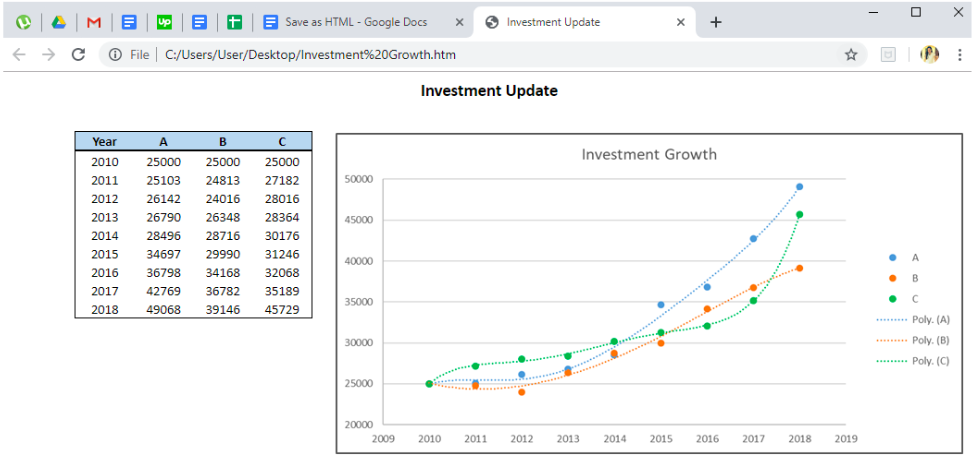Open the Upwork pinned tab

tap(164, 22)
